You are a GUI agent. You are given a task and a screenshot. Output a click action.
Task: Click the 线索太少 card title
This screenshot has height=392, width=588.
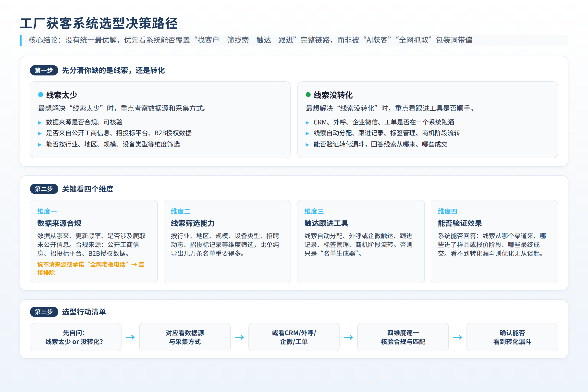(x=62, y=95)
